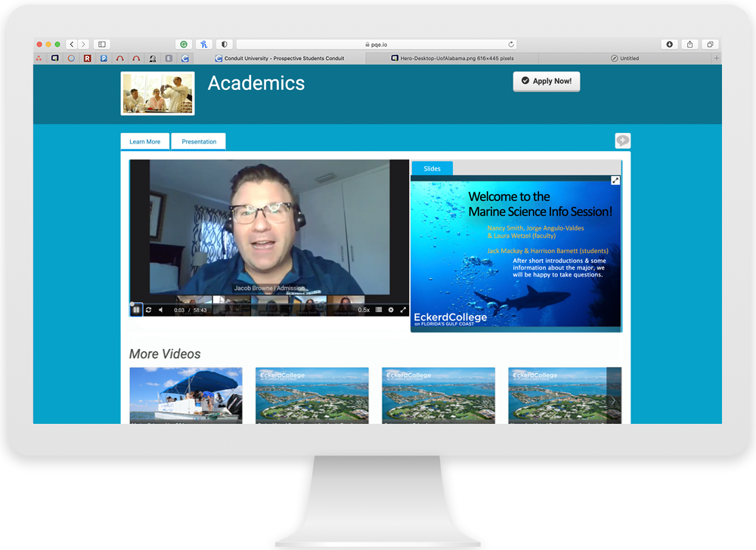The width and height of the screenshot is (756, 550).
Task: Open the gray E pinned tab
Action: 169,58
